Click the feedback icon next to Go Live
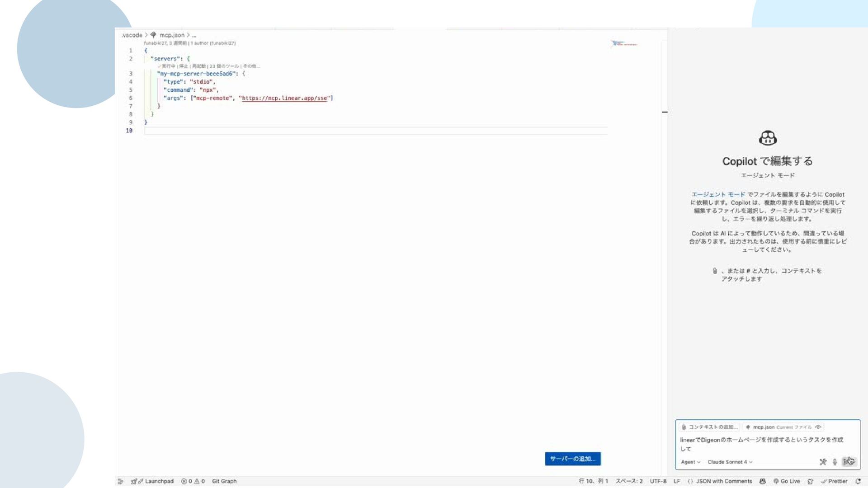Image resolution: width=868 pixels, height=488 pixels. click(x=810, y=481)
